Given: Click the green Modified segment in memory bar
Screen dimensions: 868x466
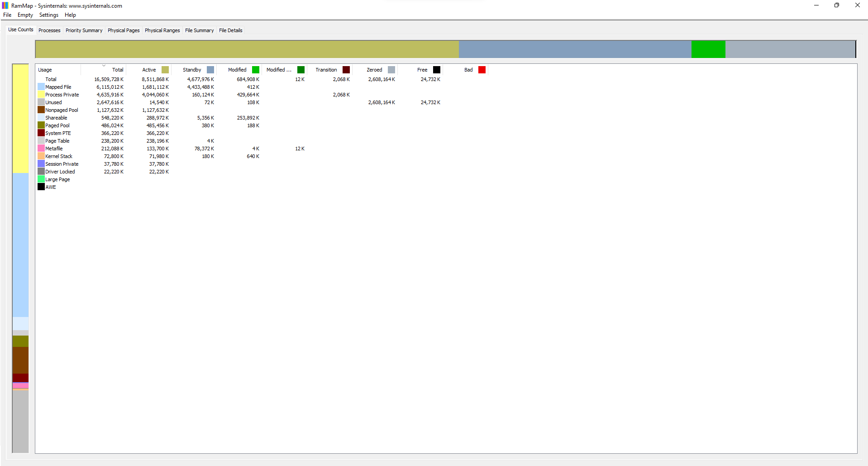Looking at the screenshot, I should (708, 49).
